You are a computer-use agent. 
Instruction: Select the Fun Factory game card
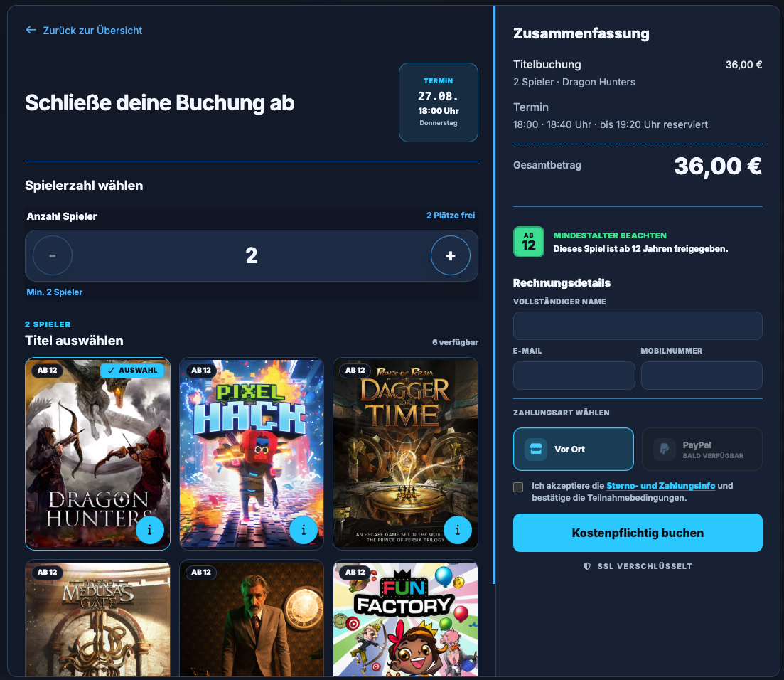(x=405, y=618)
